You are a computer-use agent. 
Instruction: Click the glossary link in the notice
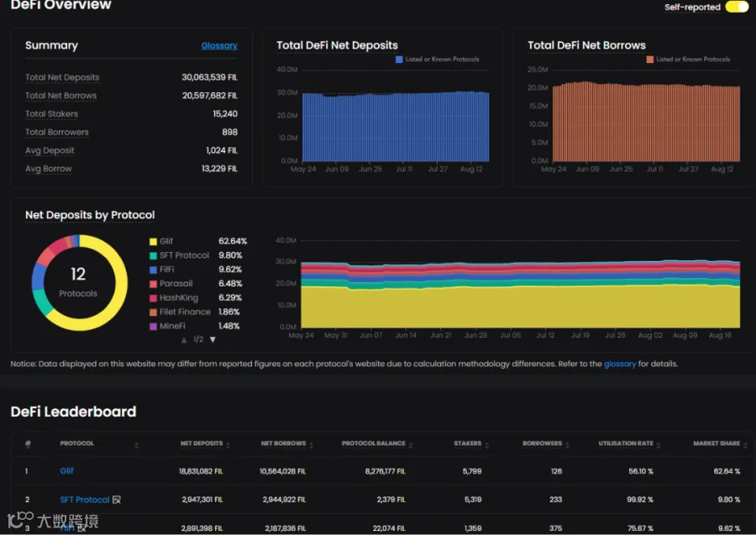click(x=620, y=364)
